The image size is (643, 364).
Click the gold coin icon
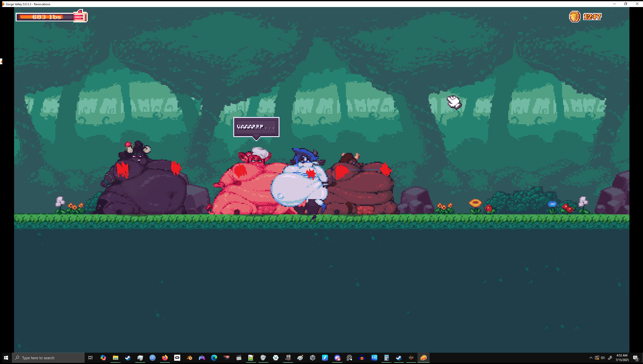click(575, 17)
